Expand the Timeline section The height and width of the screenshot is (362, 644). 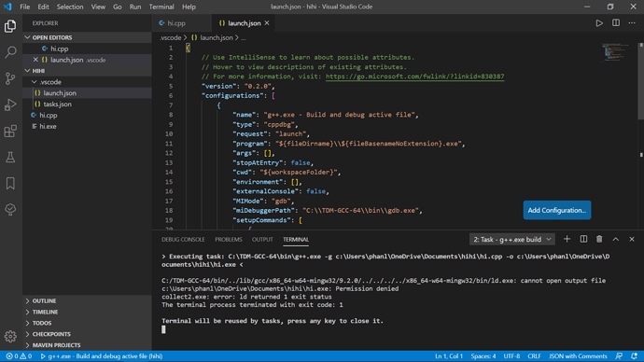pos(87,312)
